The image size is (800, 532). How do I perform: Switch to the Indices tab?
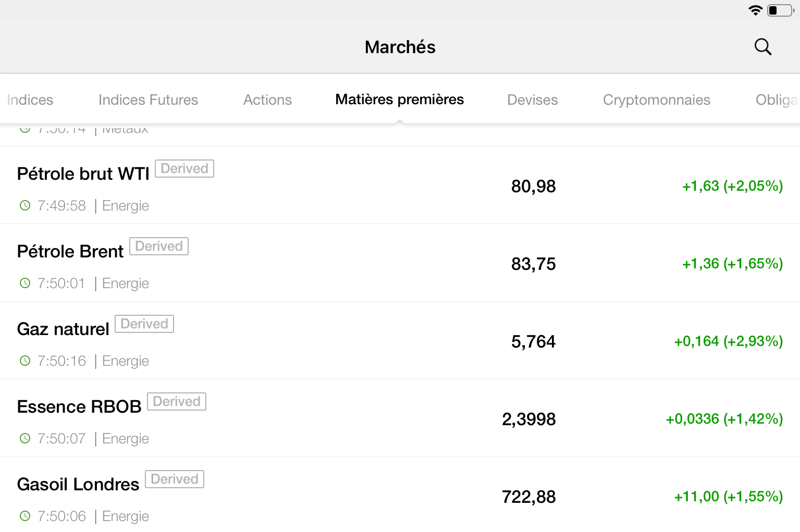pos(30,100)
